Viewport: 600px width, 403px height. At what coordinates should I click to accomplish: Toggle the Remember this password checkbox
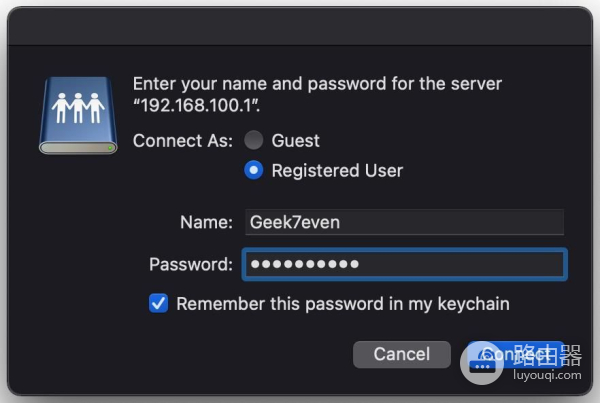coord(158,303)
